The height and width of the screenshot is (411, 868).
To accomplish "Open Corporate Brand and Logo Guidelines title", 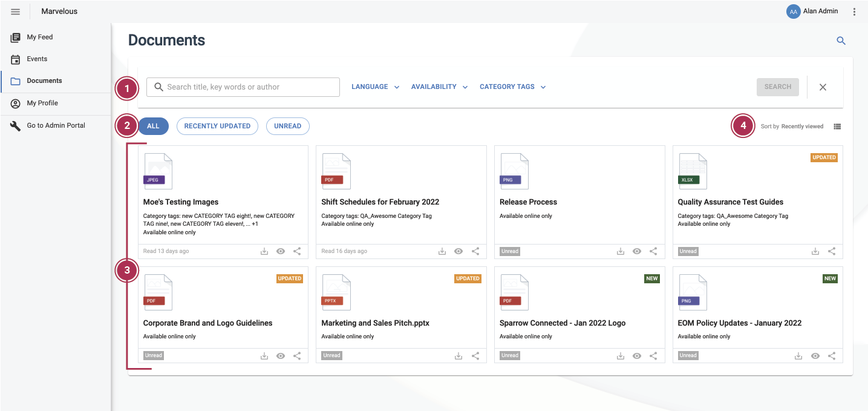I will click(208, 323).
